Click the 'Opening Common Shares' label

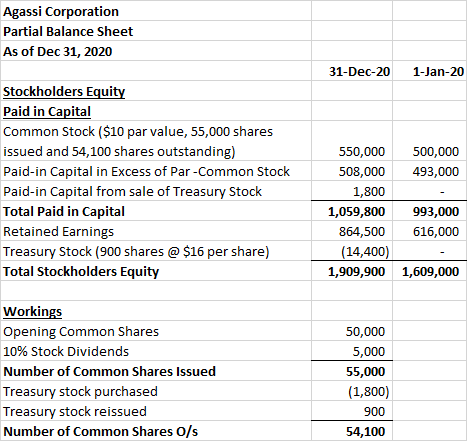coord(81,332)
